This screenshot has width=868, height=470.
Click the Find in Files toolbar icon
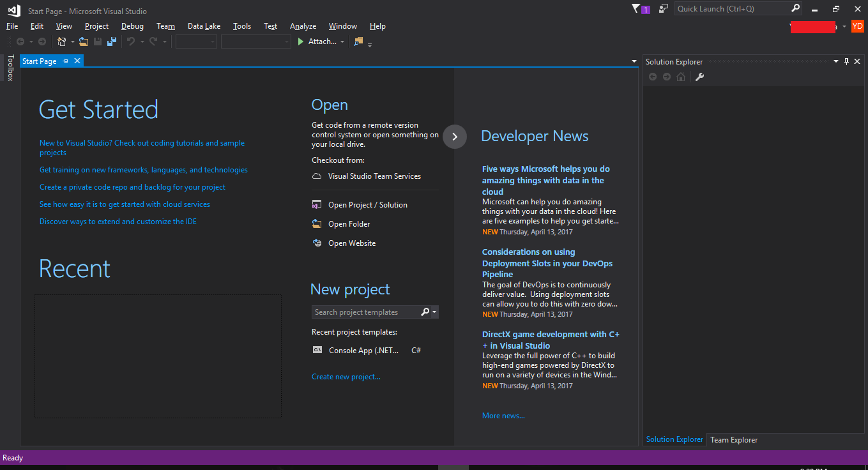tap(358, 42)
